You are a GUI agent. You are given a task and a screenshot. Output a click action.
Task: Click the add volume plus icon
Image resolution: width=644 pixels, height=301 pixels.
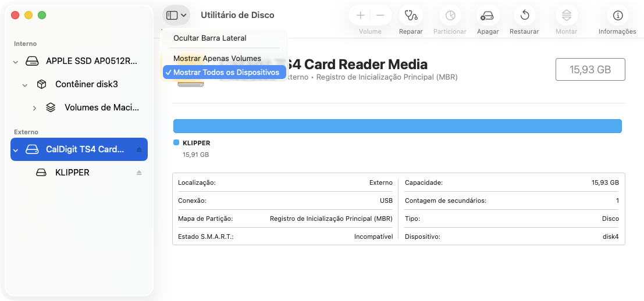pyautogui.click(x=361, y=16)
